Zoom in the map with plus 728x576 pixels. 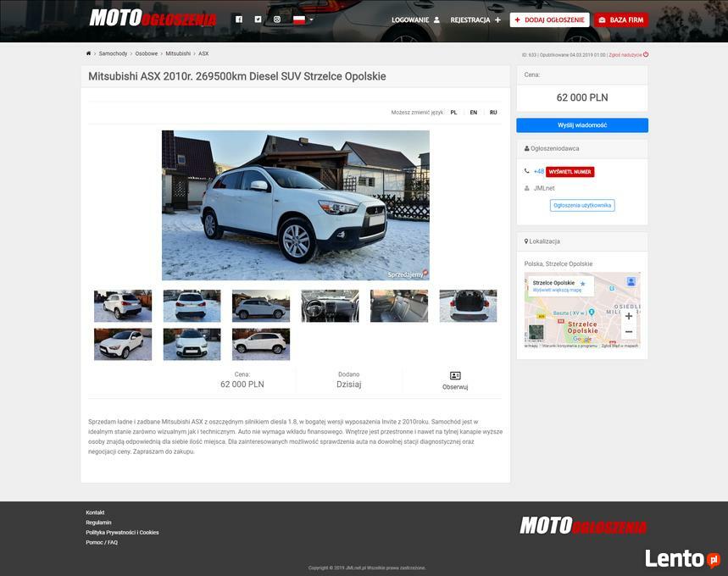[629, 316]
